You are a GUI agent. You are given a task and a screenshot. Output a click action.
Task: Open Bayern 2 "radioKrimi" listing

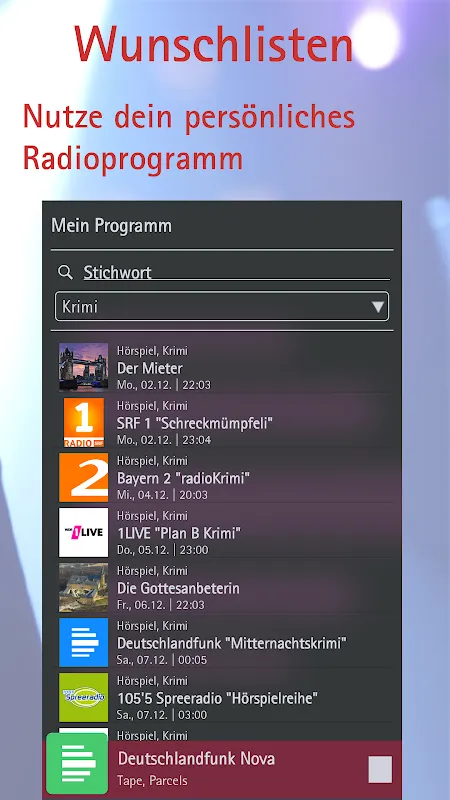click(222, 478)
